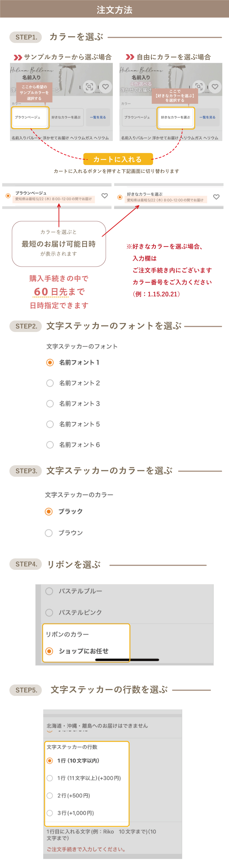Viewport: 229px width, 868px height.
Task: Click highlighted ブラウンベージュ color button
Action: point(30,117)
